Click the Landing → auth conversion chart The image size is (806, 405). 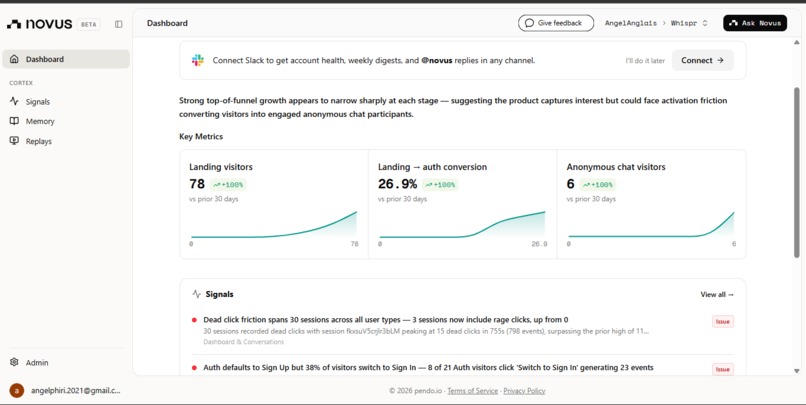462,225
